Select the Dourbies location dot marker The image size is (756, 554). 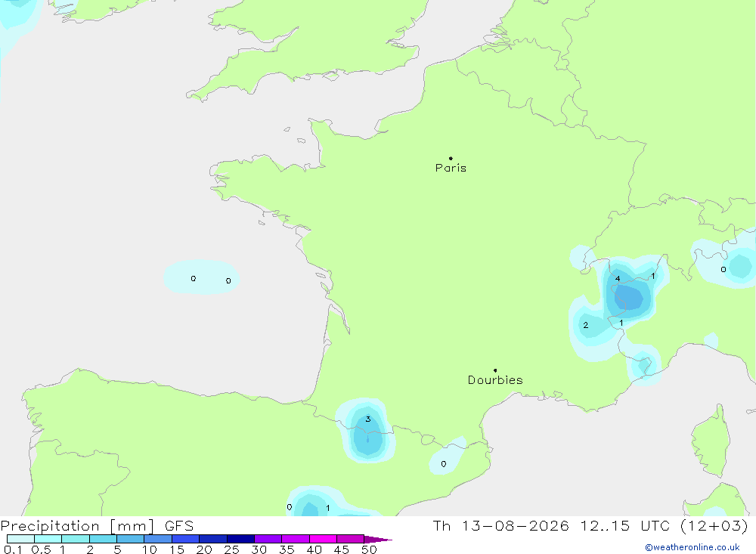click(x=495, y=370)
